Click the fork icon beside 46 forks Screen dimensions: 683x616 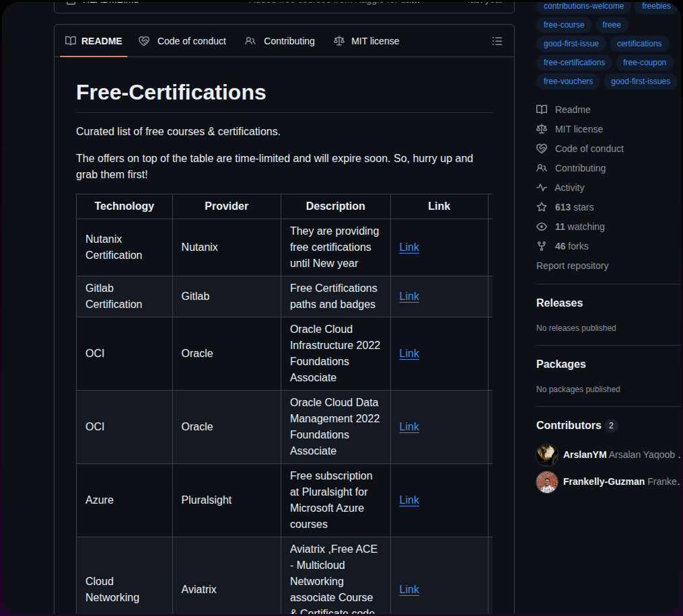(542, 246)
